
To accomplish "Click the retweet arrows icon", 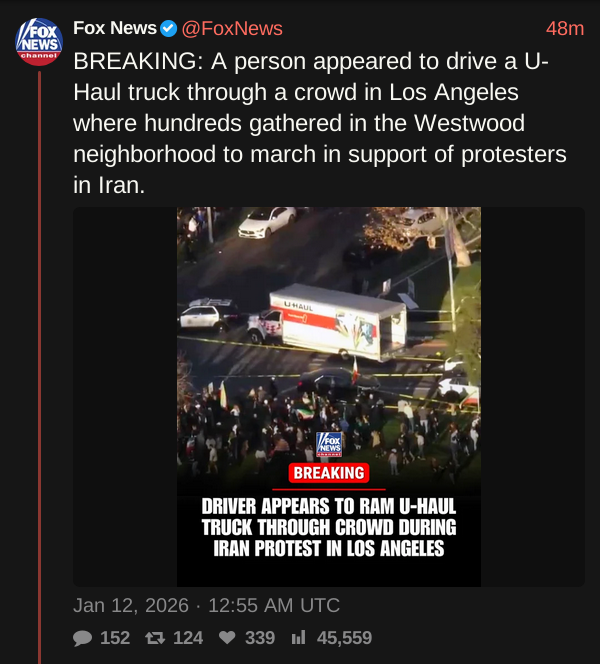I will tap(155, 638).
